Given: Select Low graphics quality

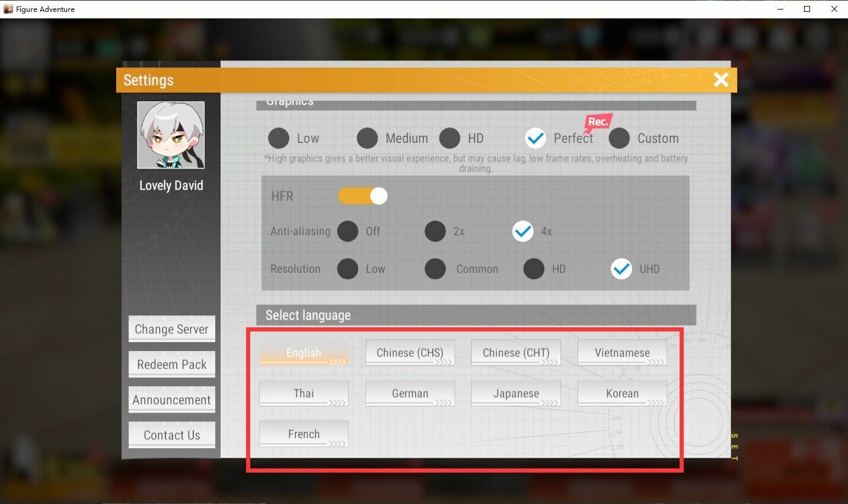Looking at the screenshot, I should coord(279,138).
